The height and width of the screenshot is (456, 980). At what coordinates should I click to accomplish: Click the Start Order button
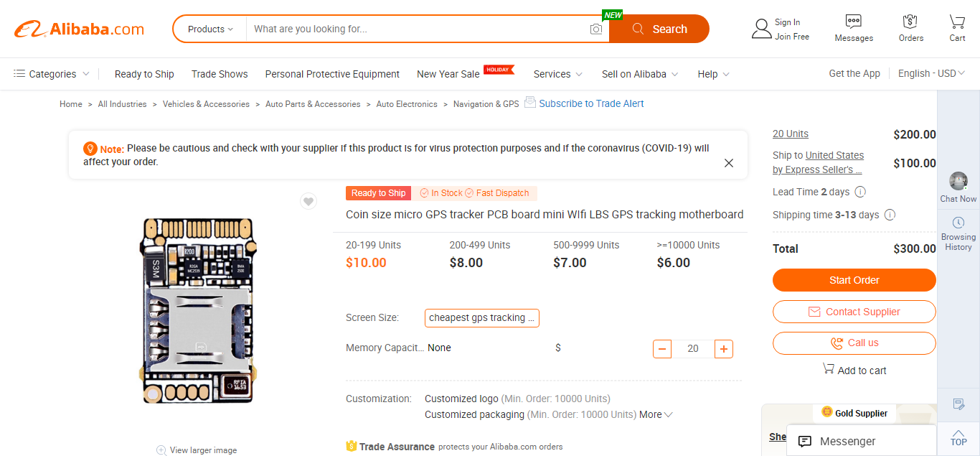(x=854, y=280)
